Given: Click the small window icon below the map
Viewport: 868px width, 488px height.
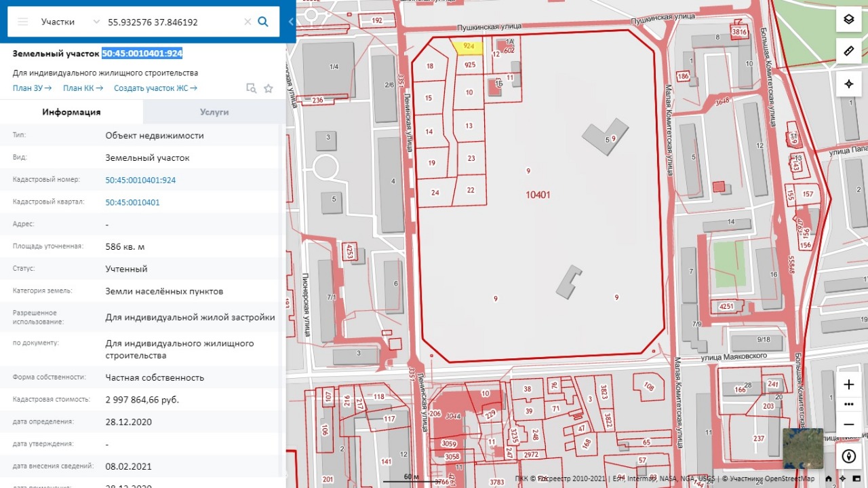Looking at the screenshot, I should coord(857,478).
